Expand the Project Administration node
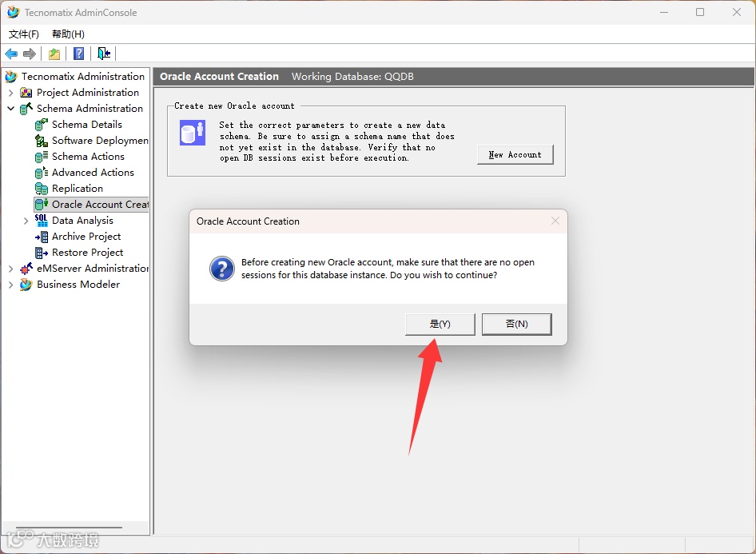 (x=10, y=93)
